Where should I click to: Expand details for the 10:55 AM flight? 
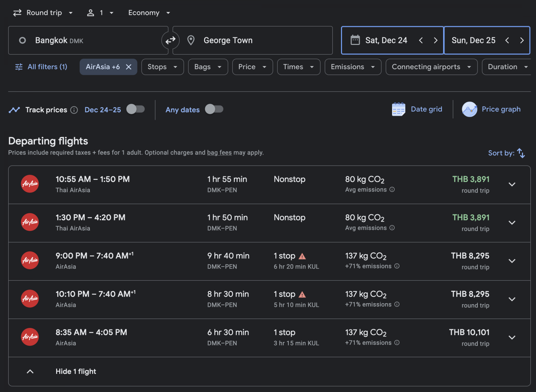tap(512, 184)
